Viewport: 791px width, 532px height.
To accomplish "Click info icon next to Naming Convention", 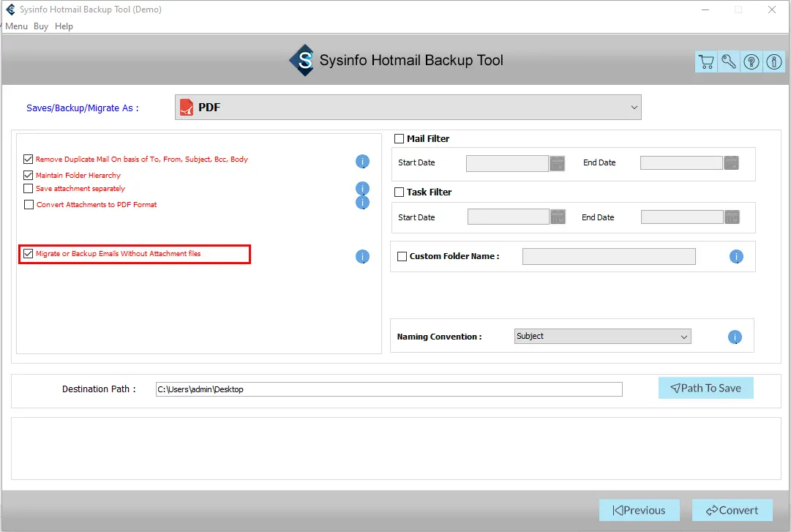I will 735,337.
